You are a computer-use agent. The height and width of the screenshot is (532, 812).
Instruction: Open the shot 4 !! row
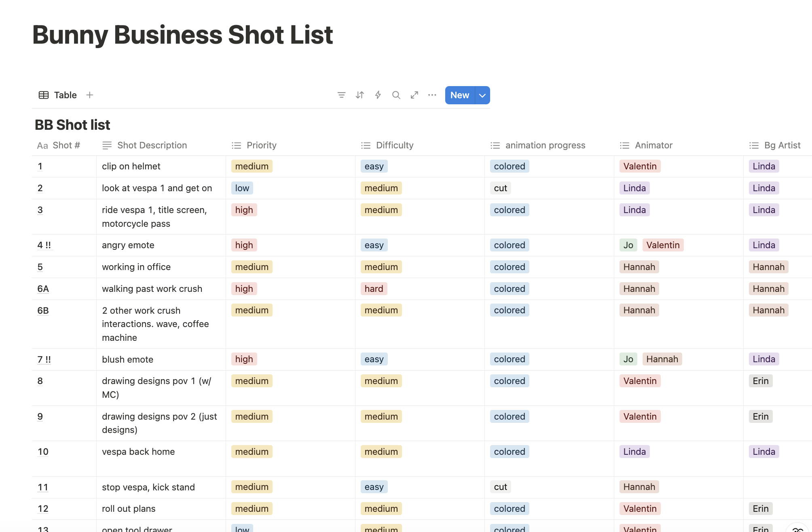click(x=44, y=245)
